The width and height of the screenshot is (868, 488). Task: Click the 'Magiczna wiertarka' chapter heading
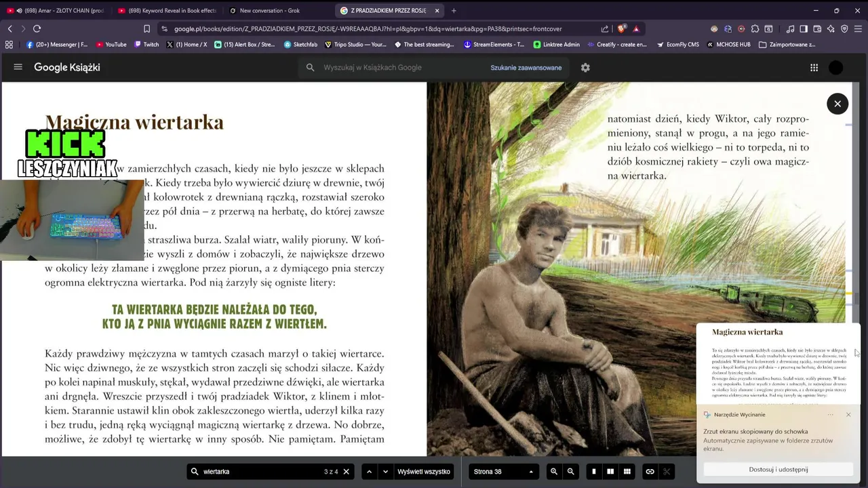point(134,122)
